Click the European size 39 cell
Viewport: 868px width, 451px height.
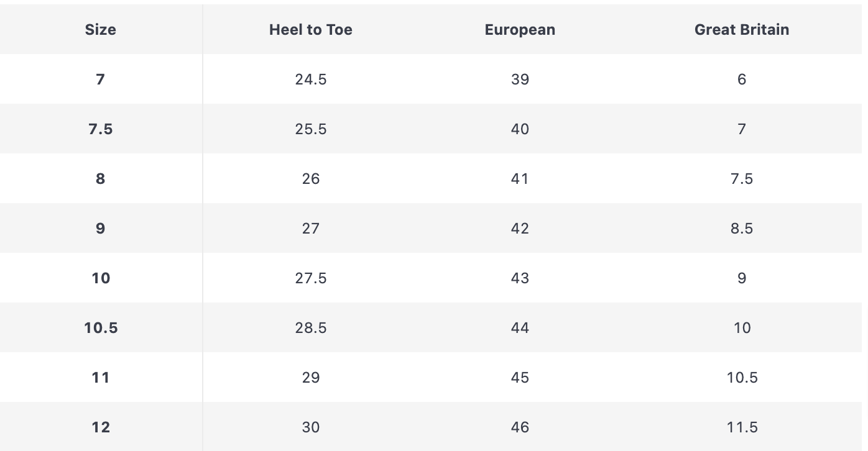pyautogui.click(x=520, y=79)
